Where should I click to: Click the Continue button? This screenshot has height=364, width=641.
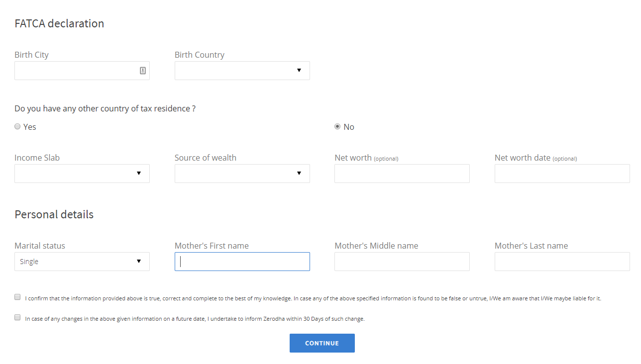pyautogui.click(x=322, y=343)
